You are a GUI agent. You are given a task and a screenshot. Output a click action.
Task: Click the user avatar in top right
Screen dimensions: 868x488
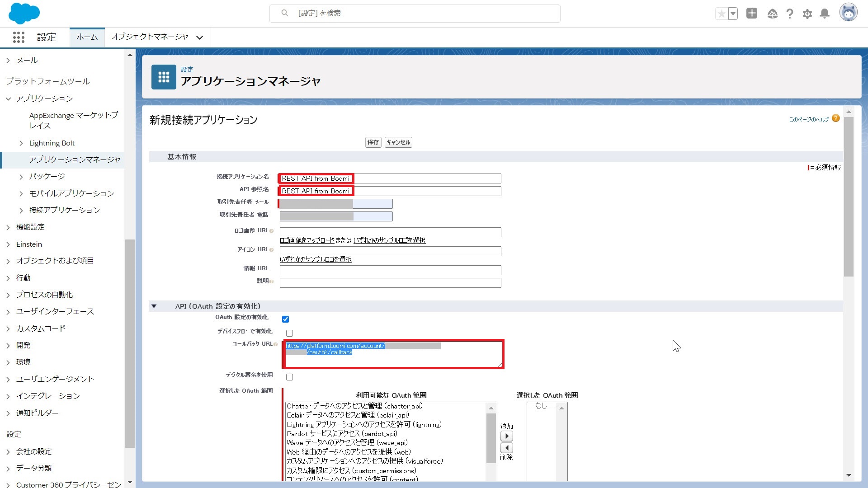coord(849,12)
